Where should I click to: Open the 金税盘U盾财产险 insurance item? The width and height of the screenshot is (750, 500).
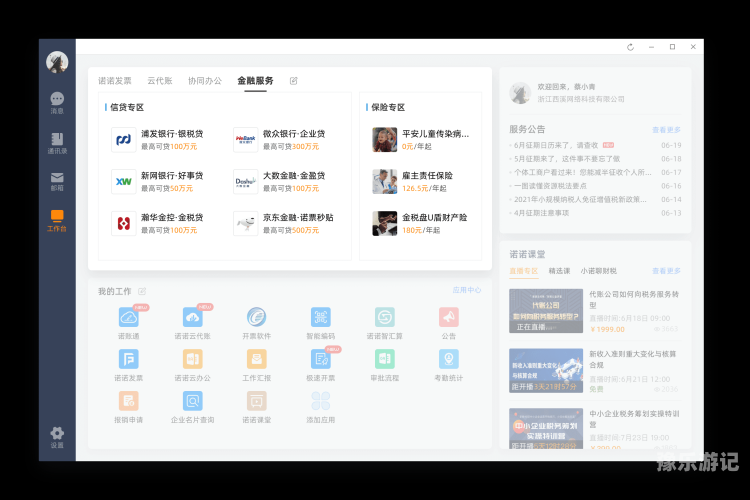[420, 223]
